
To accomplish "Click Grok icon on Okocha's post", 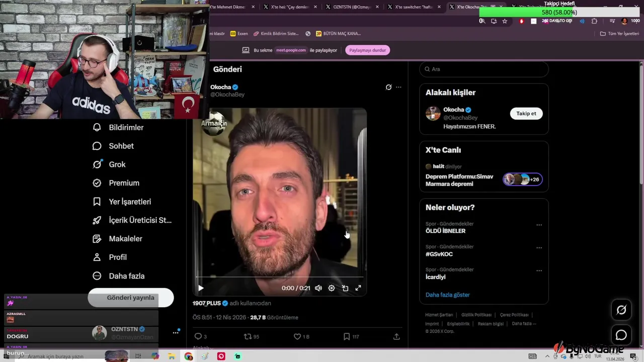I will (x=388, y=87).
